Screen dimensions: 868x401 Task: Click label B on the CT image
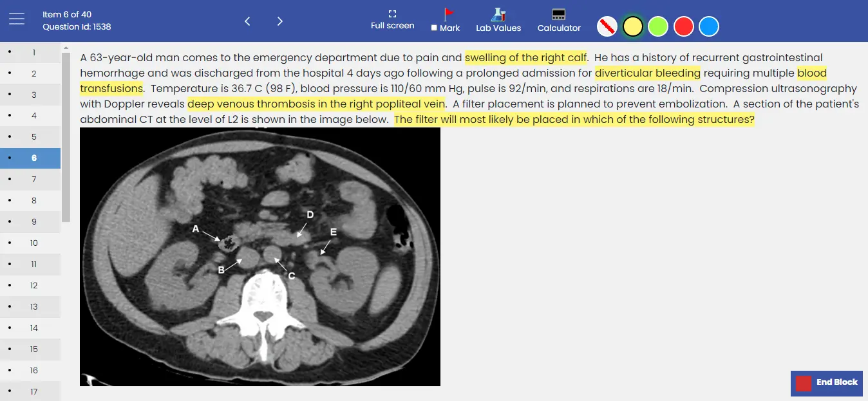coord(221,270)
